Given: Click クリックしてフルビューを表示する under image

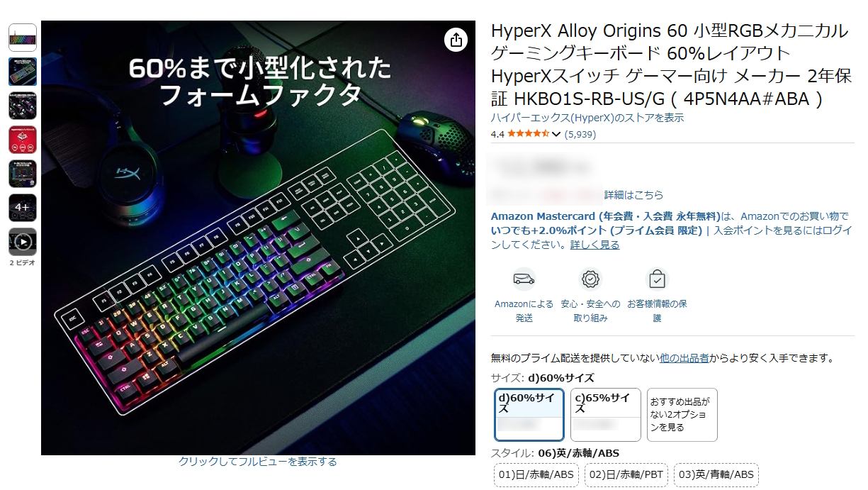Looking at the screenshot, I should click(x=258, y=462).
